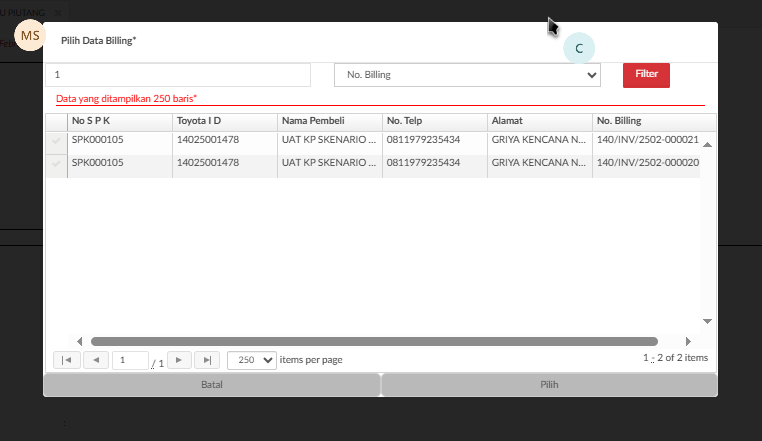Tick checkbox for billing 140/INV/2502-000020
Screen dimensions: 762x441
(56, 163)
